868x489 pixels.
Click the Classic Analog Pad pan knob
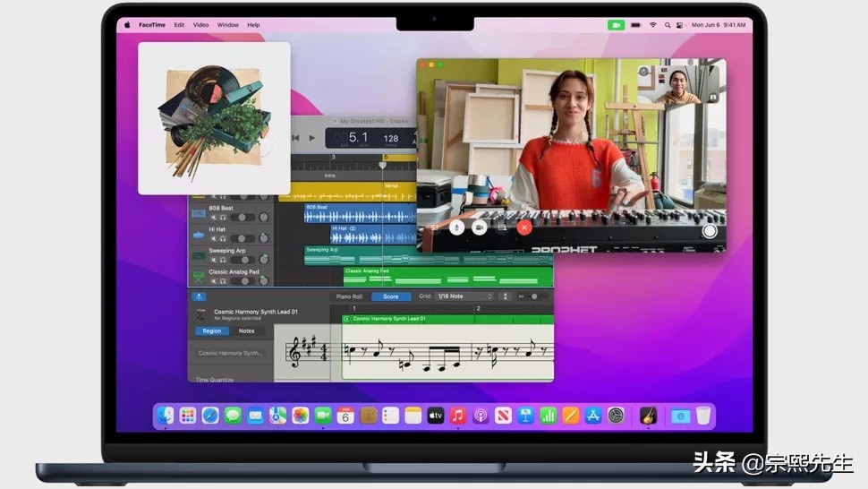pos(264,281)
